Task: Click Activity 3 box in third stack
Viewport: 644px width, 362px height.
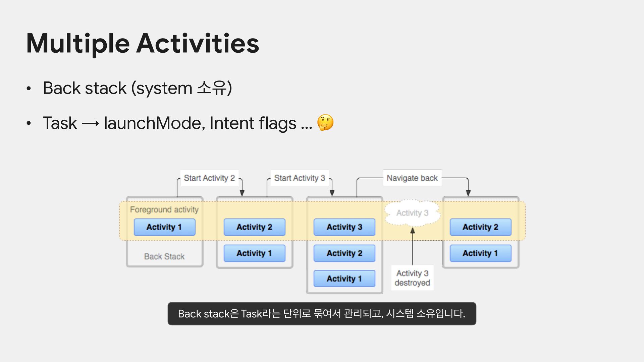Action: 344,227
